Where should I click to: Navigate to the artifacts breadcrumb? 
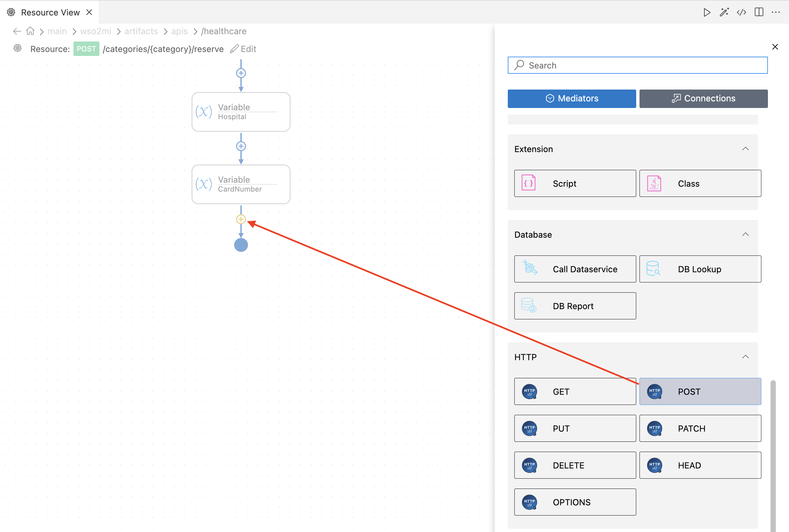pos(141,31)
